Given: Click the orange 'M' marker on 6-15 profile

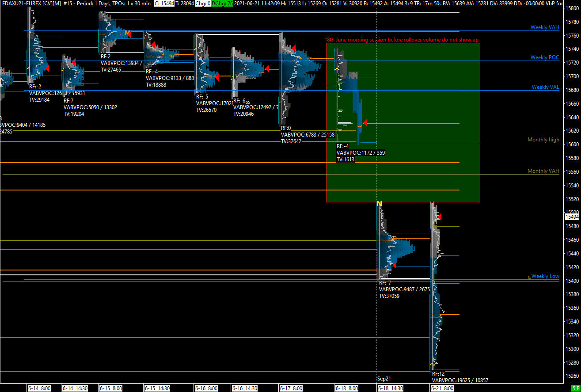Looking at the screenshot, I should (x=128, y=32).
